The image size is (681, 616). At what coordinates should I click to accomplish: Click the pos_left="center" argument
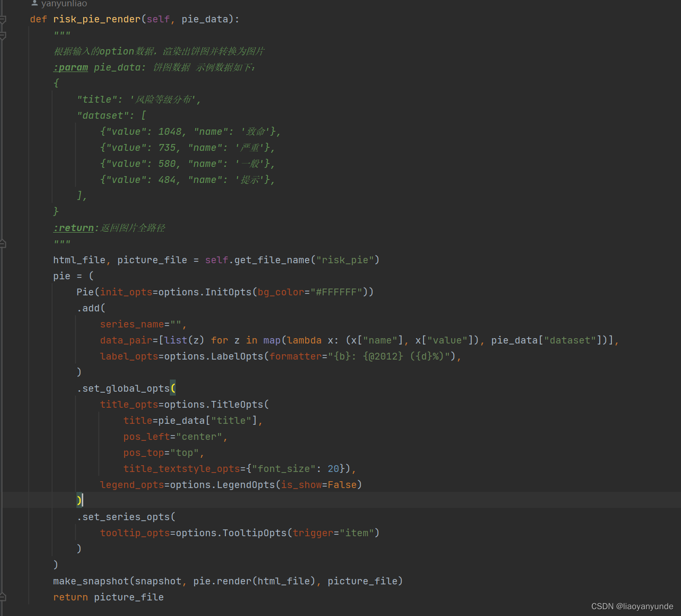173,437
